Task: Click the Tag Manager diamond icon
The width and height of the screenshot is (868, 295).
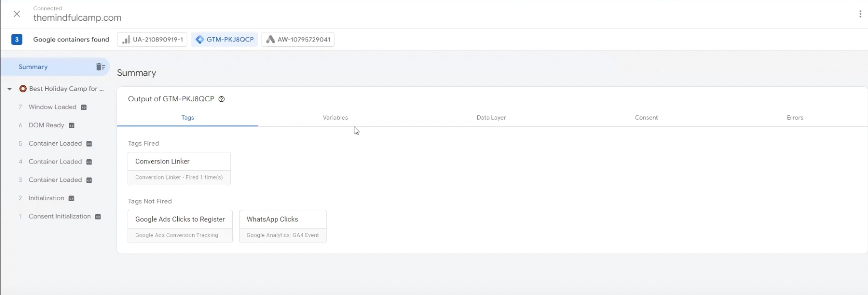Action: tap(200, 40)
